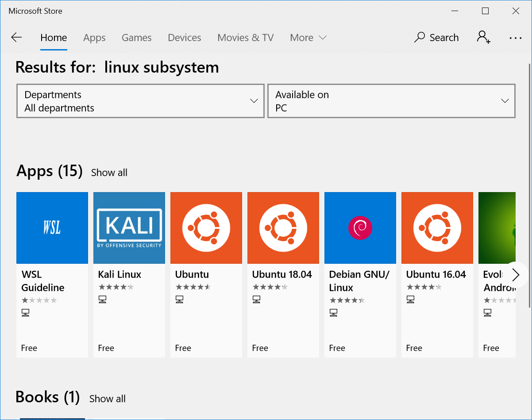Click the PC device icon under WSL Guideline
The image size is (532, 420).
pyautogui.click(x=25, y=313)
